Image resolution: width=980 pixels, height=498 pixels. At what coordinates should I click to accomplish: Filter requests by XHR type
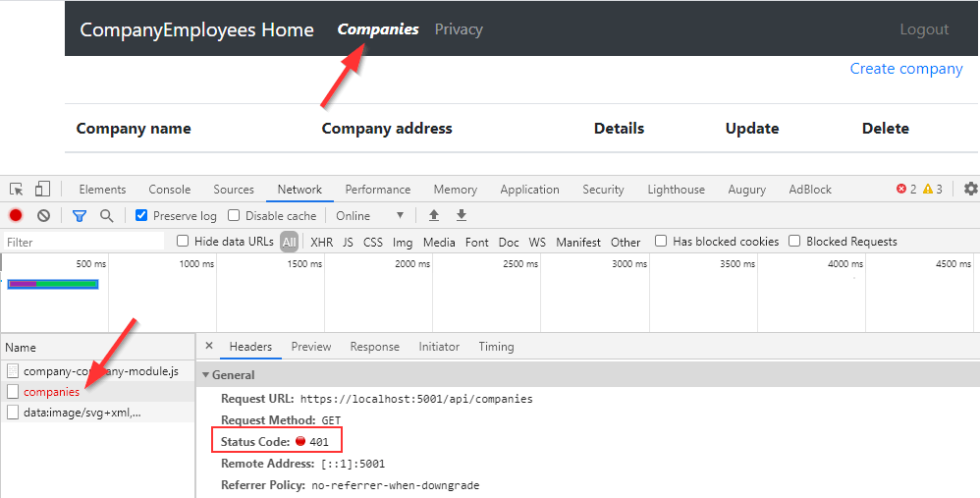(x=322, y=242)
